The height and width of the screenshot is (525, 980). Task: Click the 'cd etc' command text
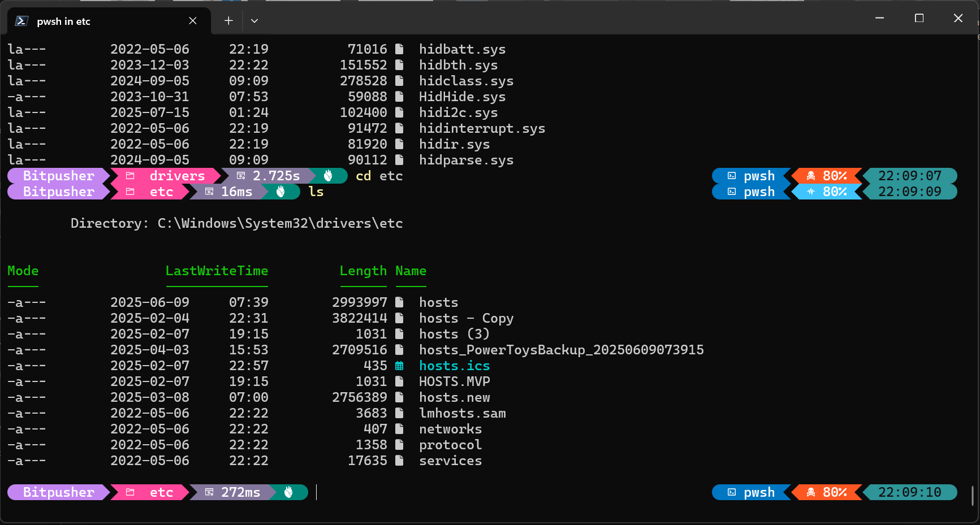point(379,176)
